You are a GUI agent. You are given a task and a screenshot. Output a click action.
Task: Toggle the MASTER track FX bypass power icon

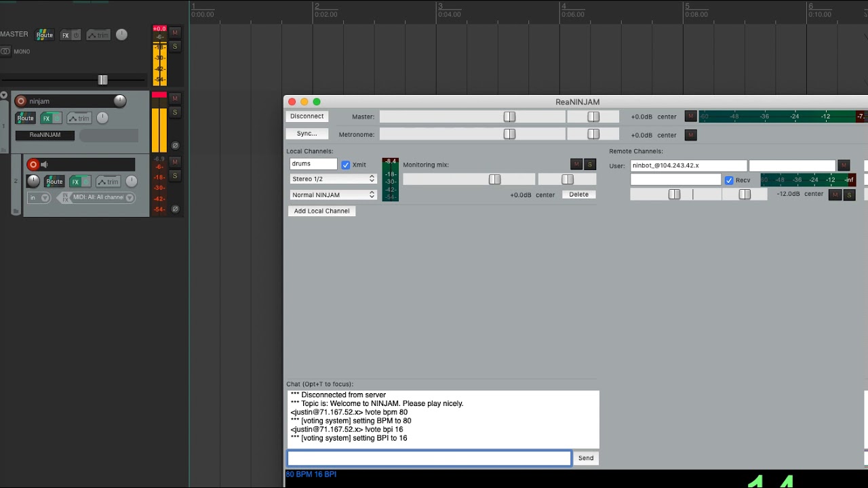pyautogui.click(x=76, y=35)
